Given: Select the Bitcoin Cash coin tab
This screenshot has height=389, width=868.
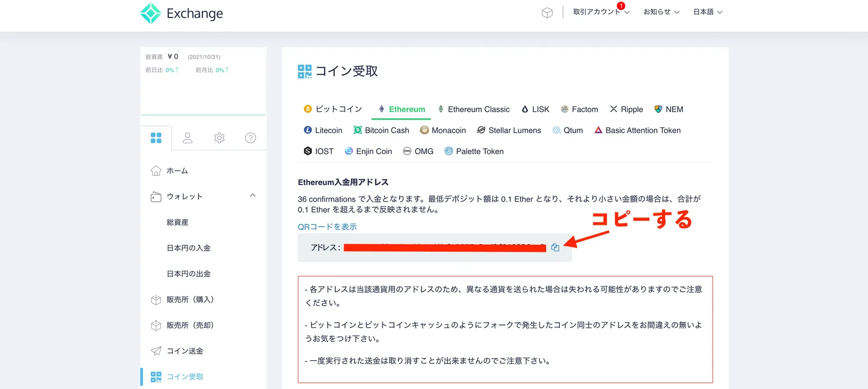Looking at the screenshot, I should pyautogui.click(x=381, y=130).
